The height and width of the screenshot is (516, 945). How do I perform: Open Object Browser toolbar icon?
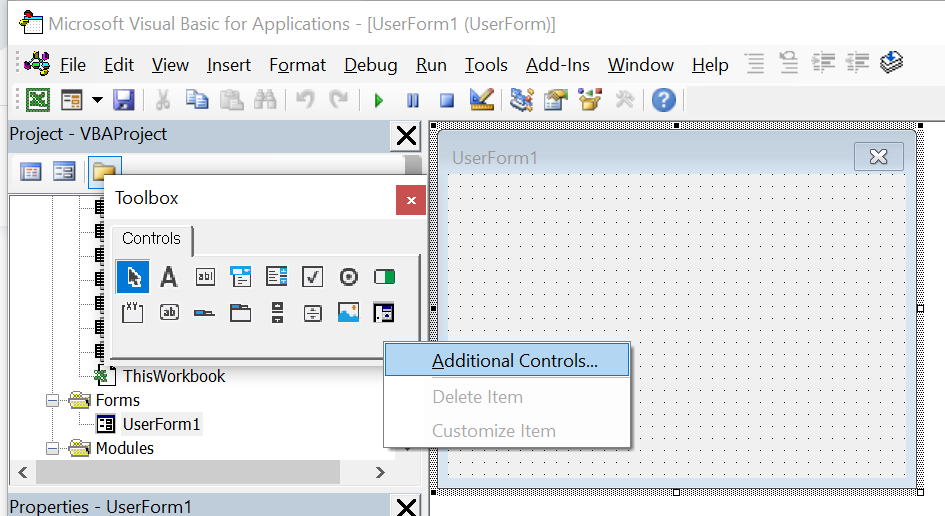click(590, 99)
